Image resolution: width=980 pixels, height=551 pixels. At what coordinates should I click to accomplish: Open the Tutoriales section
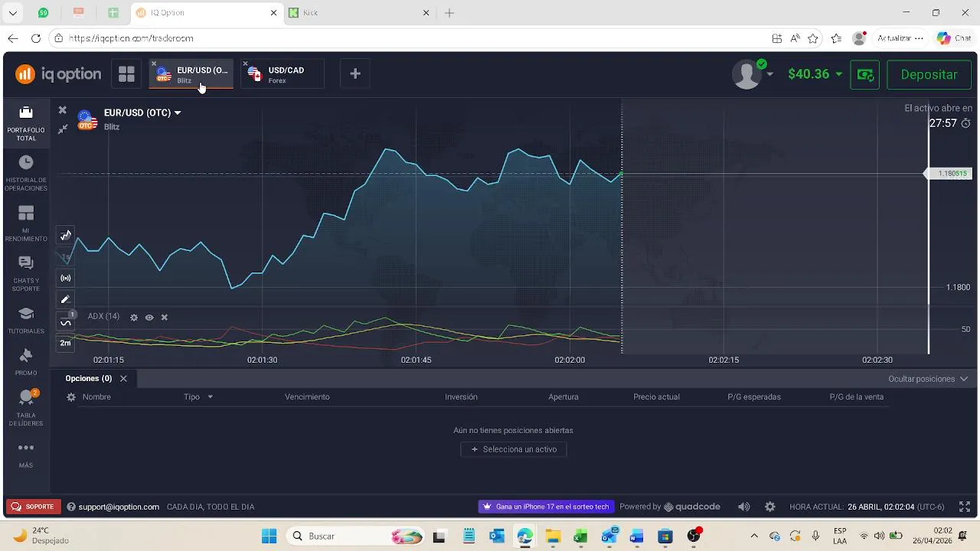26,321
